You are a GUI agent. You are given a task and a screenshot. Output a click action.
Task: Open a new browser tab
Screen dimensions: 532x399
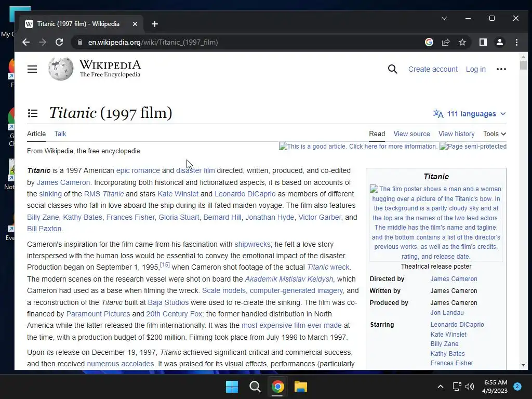[x=155, y=24]
